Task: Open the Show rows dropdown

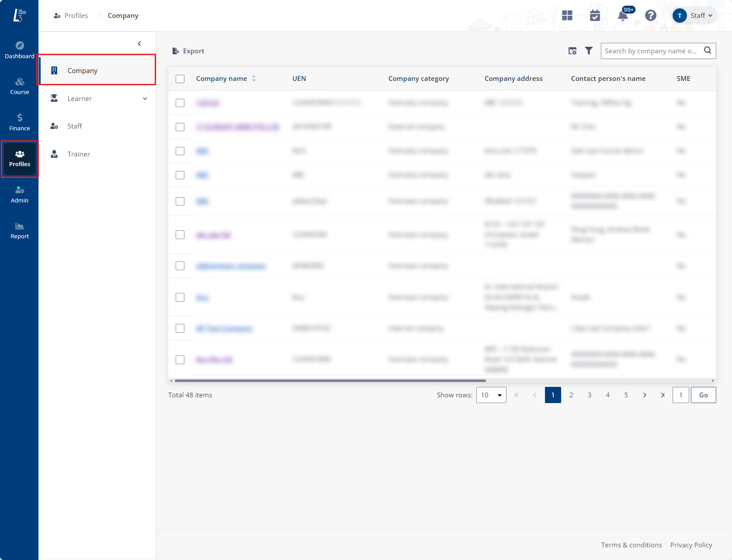Action: [x=491, y=395]
